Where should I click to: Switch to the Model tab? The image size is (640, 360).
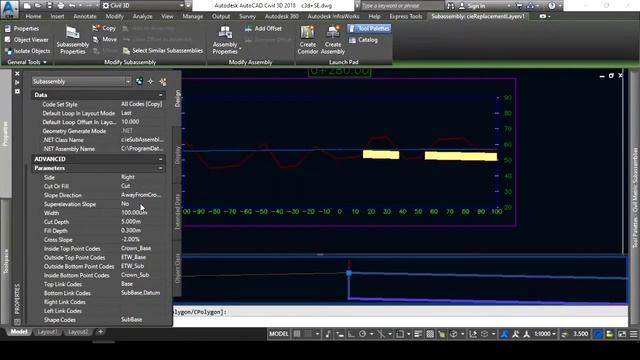point(18,332)
